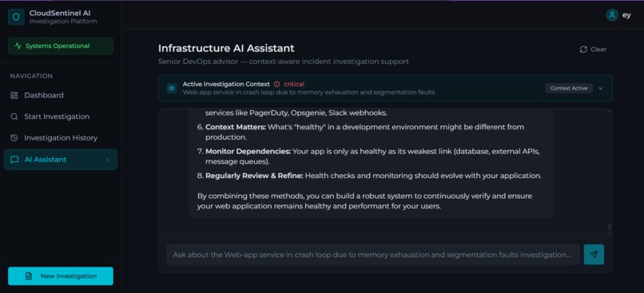Clear the conversation
The image size is (644, 293).
click(593, 49)
